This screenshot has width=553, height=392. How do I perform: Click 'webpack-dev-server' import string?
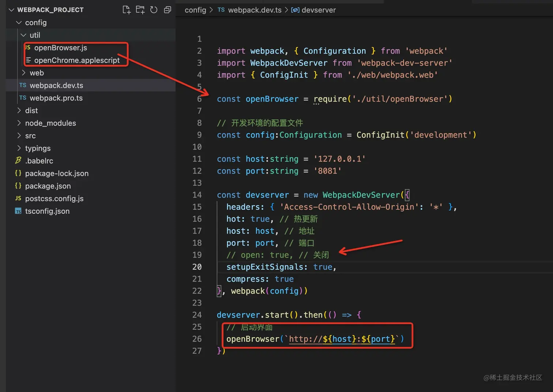(x=405, y=63)
